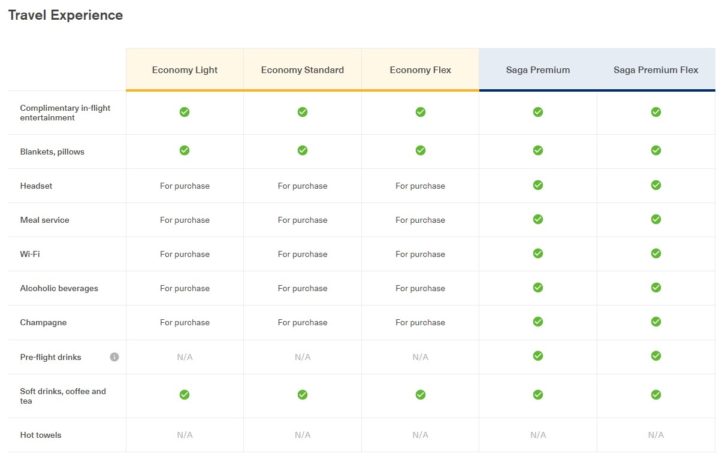Select the Economy Flex column header
This screenshot has height=463, width=728.
(x=420, y=70)
